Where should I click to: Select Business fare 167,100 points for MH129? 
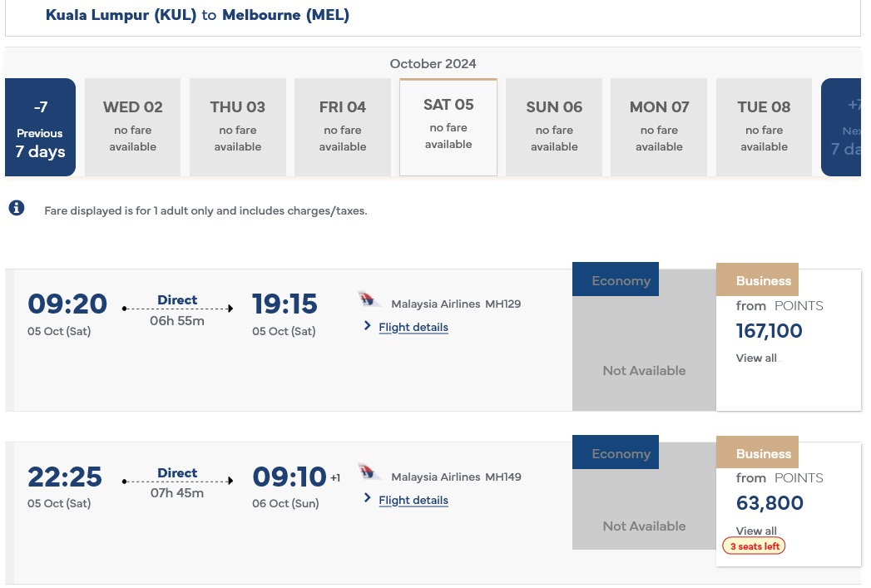click(770, 332)
